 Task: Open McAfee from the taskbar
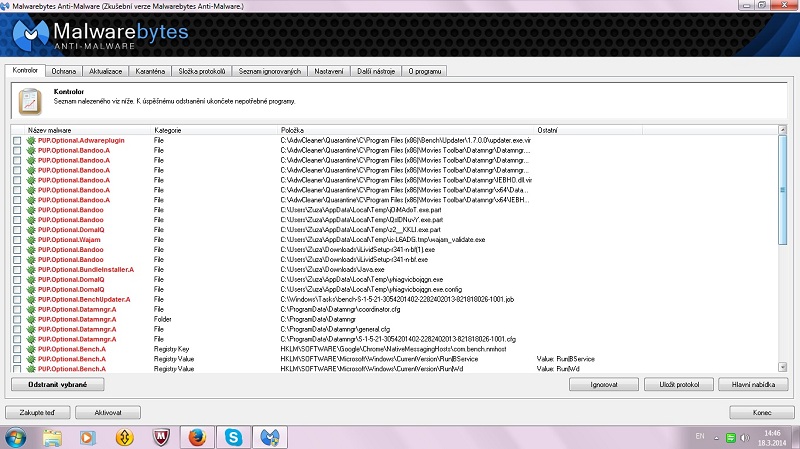160,436
